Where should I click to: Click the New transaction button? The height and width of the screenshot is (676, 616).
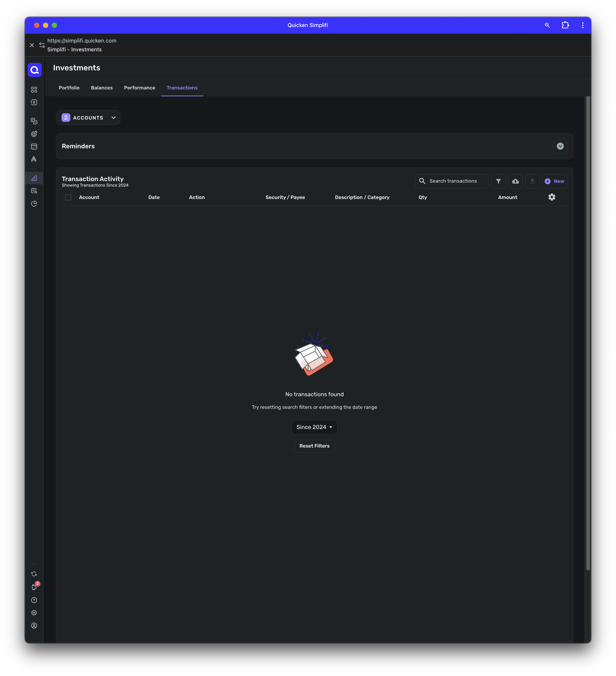(x=555, y=181)
